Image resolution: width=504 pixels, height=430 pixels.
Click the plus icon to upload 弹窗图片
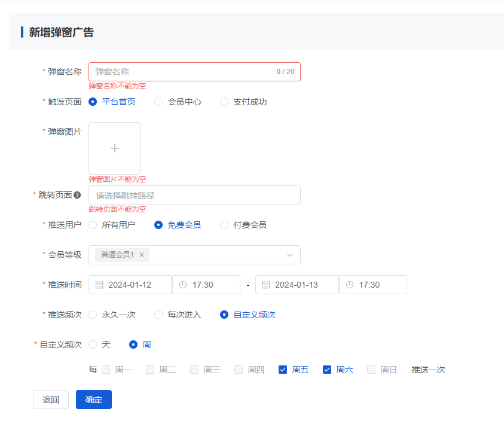pyautogui.click(x=115, y=148)
